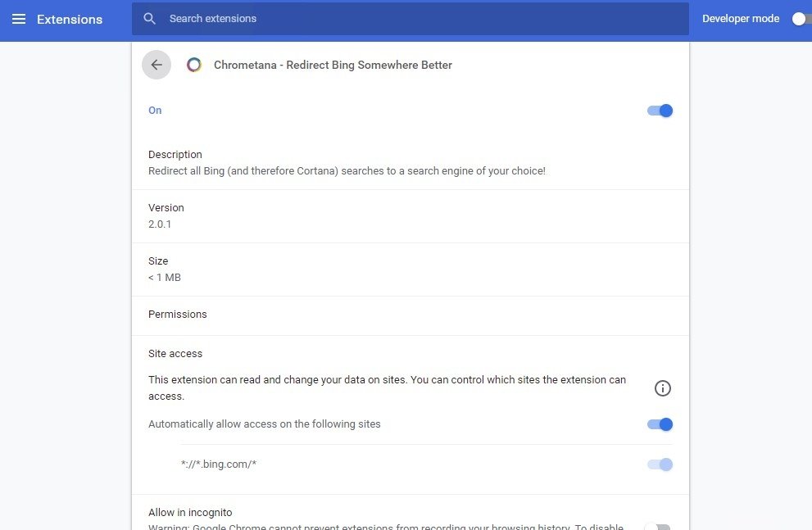
Task: Click the Allow in incognito label
Action: (190, 513)
